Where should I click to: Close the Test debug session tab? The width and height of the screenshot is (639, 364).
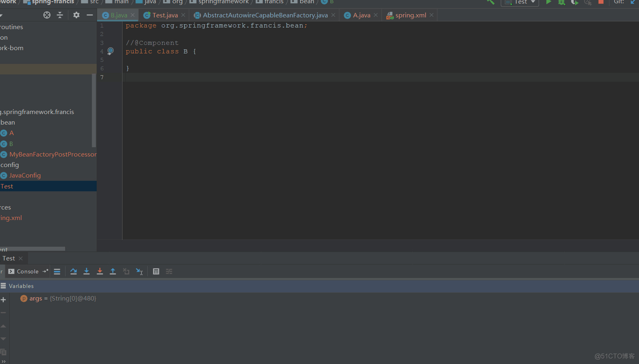click(21, 258)
